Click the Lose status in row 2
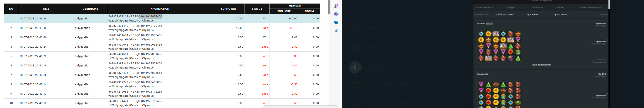The image size is (644, 108). click(265, 28)
